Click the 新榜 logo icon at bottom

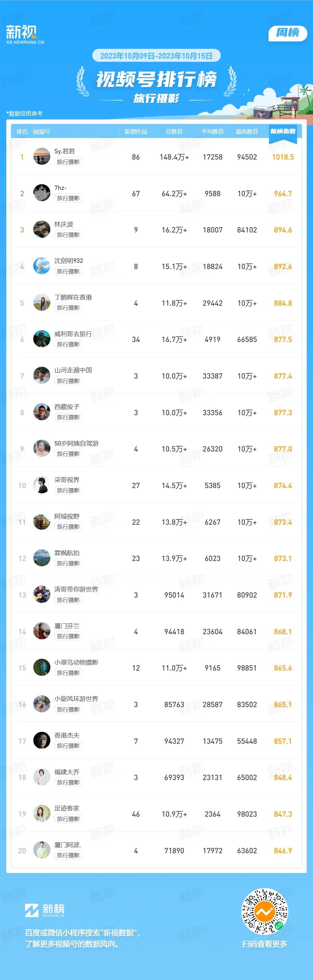[32, 911]
